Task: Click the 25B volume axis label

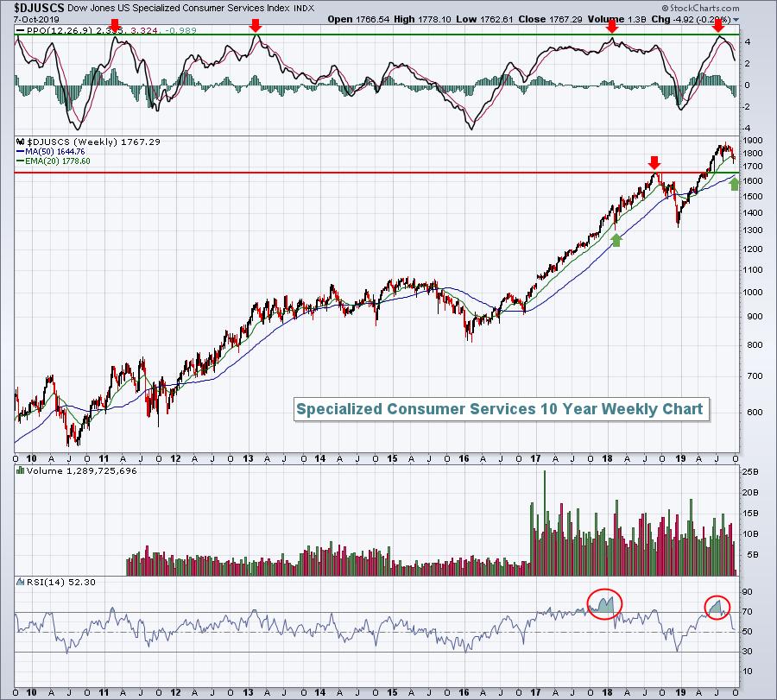Action: [x=749, y=472]
